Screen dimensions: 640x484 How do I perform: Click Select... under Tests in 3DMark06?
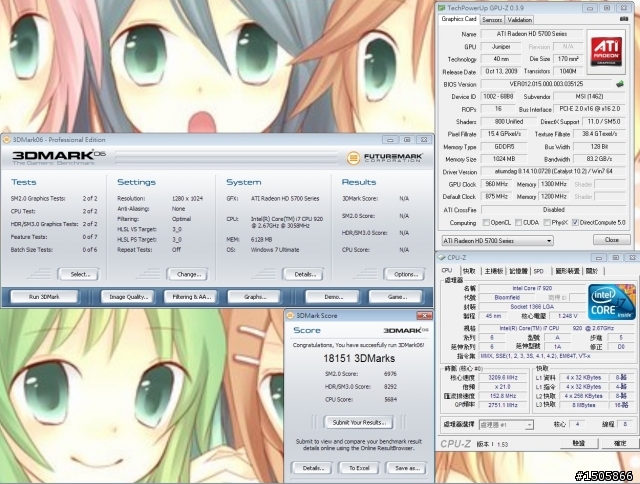79,274
